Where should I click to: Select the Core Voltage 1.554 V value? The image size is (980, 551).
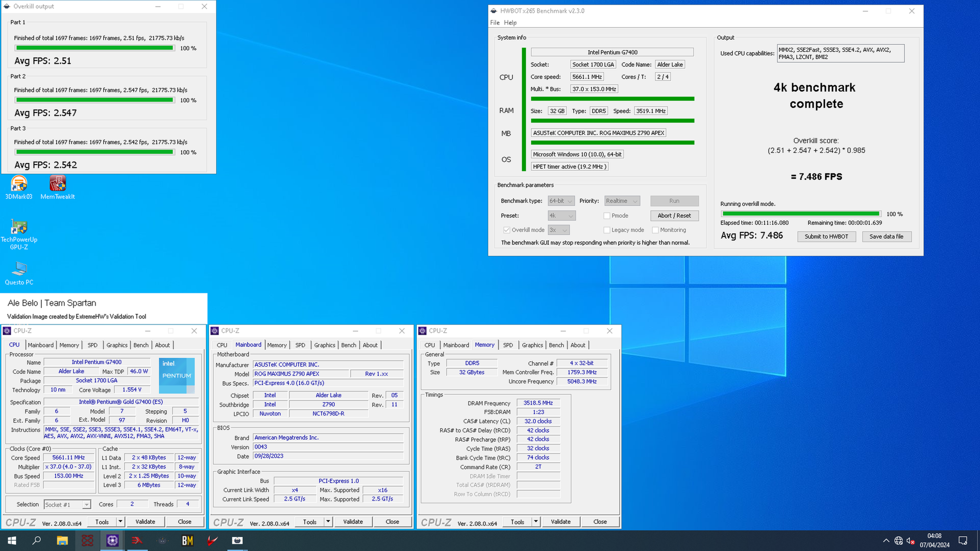click(x=132, y=390)
